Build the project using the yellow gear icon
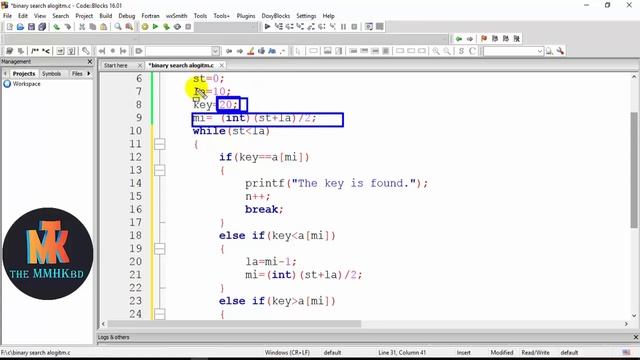 pos(144,27)
